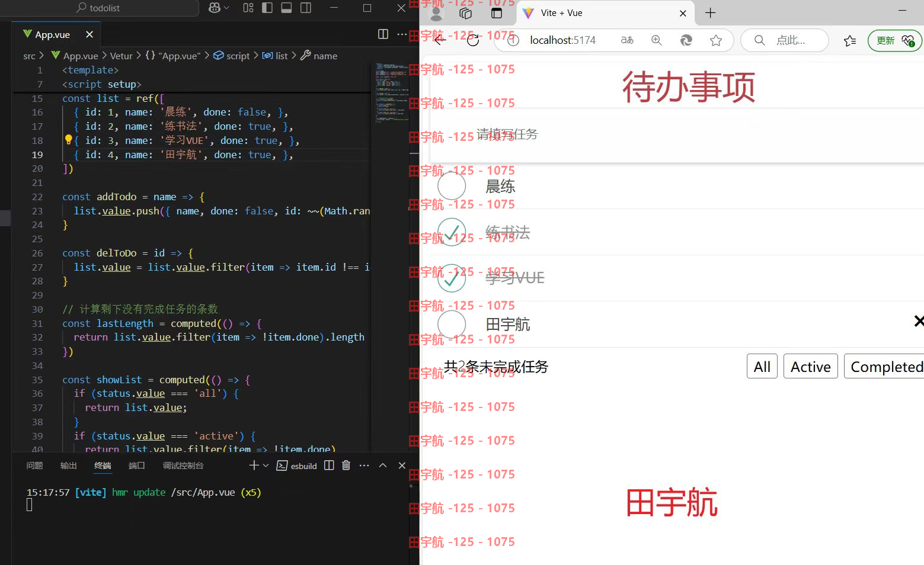The image size is (924, 565).
Task: Close the App.vue tab
Action: 89,34
